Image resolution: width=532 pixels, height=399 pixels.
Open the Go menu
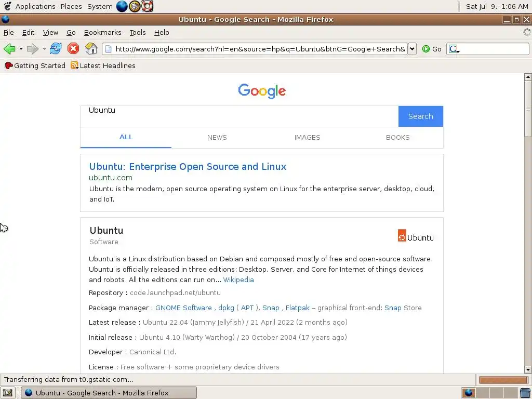coord(71,33)
